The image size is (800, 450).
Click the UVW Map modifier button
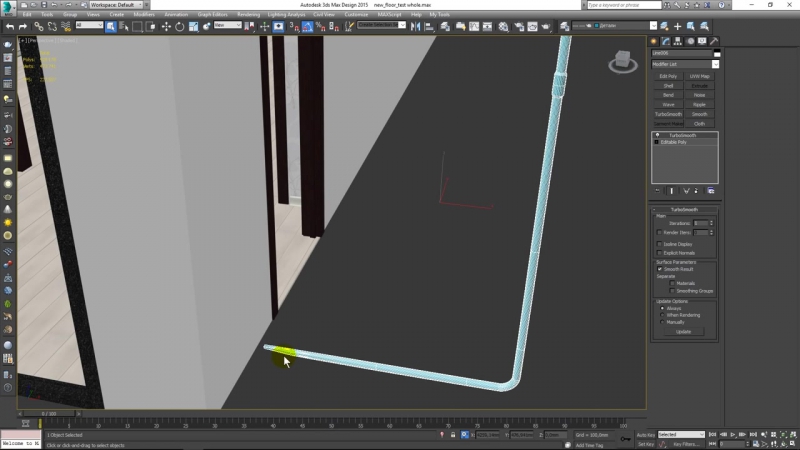tap(700, 76)
